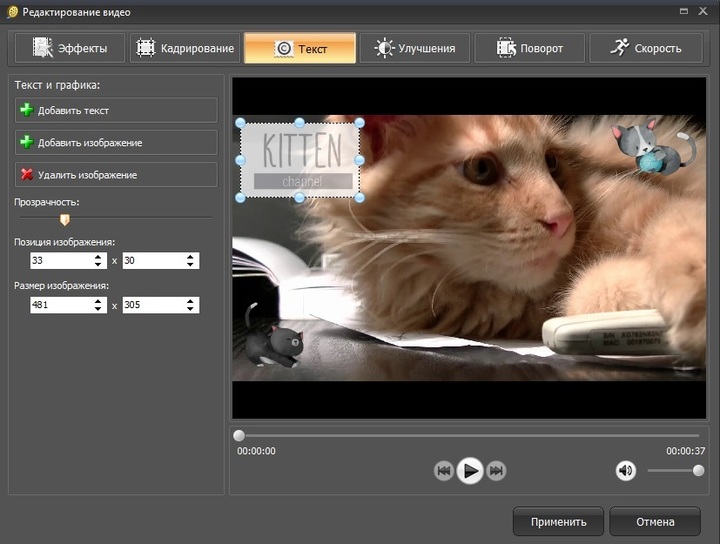Click the green plus icon beside Добавить изображение

coord(27,142)
